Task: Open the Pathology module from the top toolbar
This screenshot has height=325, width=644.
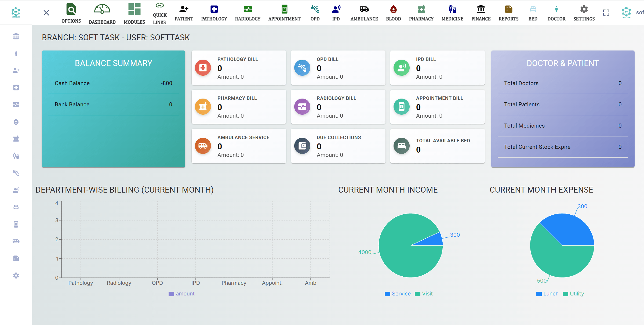Action: point(214,12)
